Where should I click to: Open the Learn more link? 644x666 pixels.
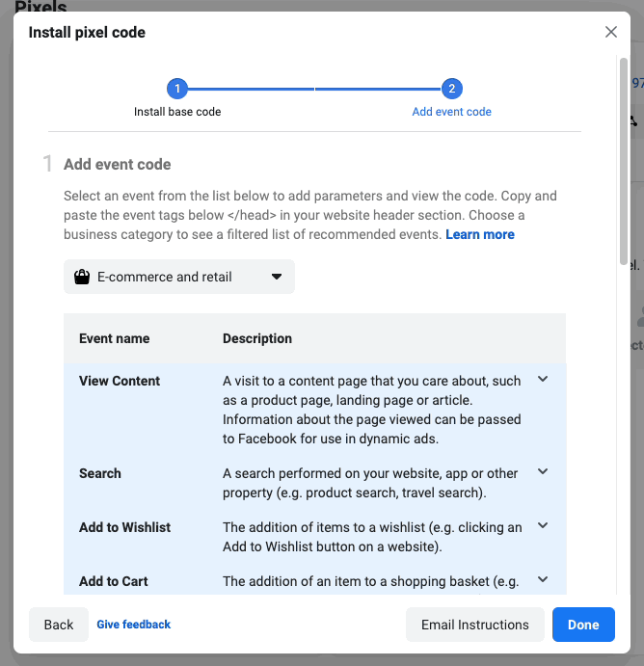point(479,234)
